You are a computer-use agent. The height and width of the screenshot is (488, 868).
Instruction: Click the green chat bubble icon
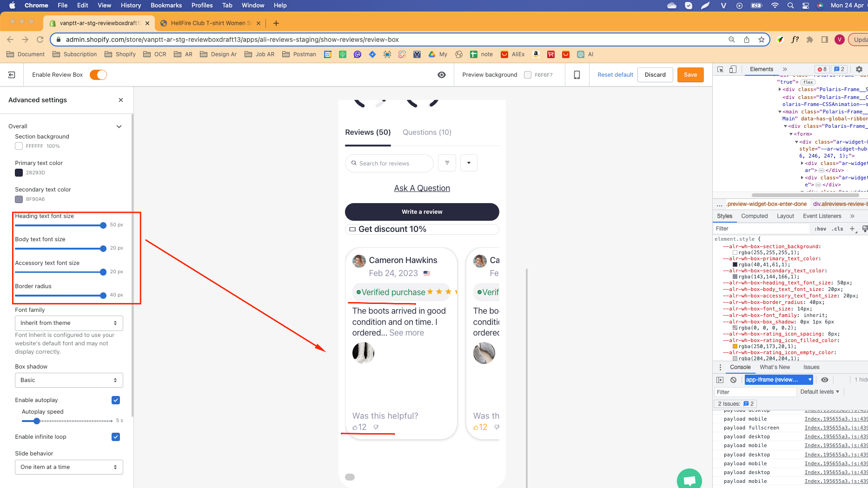pos(689,480)
